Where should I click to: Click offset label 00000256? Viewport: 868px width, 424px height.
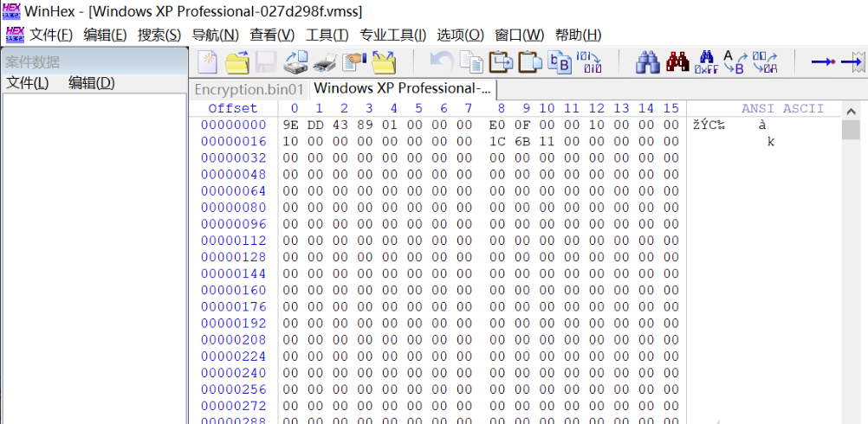pos(233,389)
